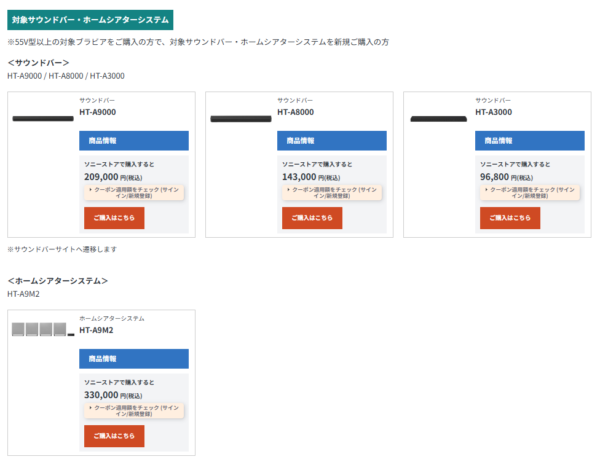Check coupon-applied price for HT-A3000
This screenshot has width=600, height=462.
pyautogui.click(x=532, y=192)
